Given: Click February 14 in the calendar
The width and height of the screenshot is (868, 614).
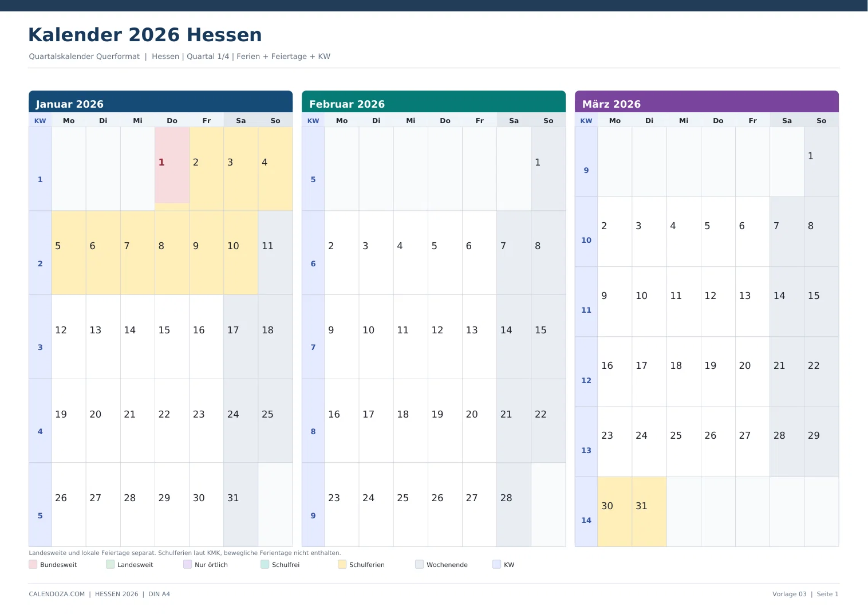Looking at the screenshot, I should pyautogui.click(x=514, y=337).
